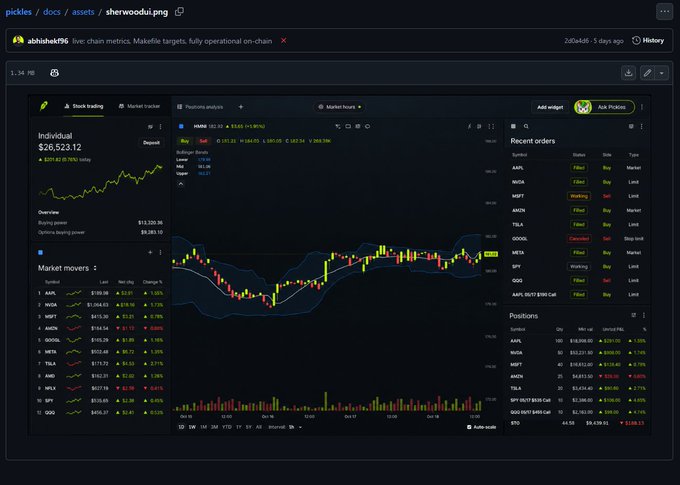
Task: Go to docs folder breadcrumb
Action: click(x=52, y=12)
